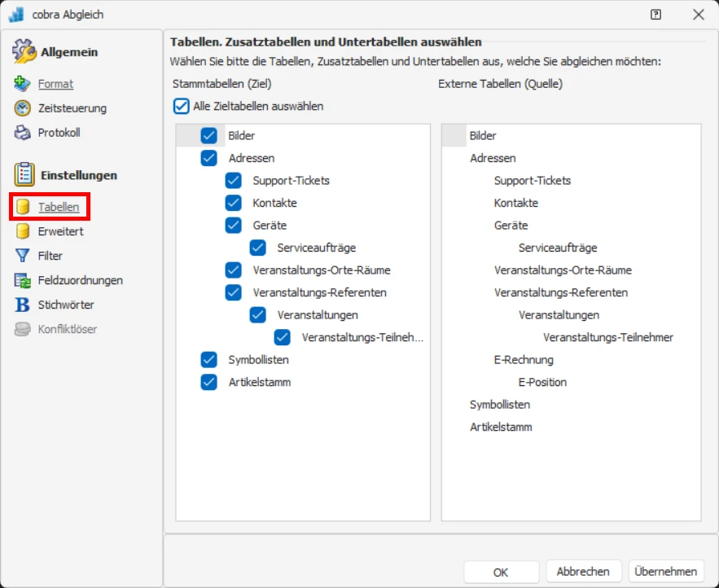The height and width of the screenshot is (588, 719).
Task: Click the Abbrechen button
Action: [x=583, y=572]
